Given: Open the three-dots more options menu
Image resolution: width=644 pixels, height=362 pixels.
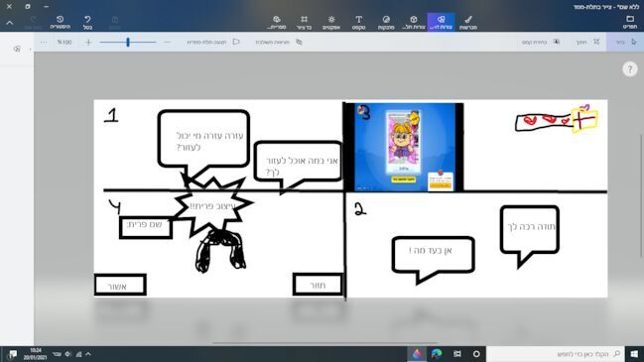Looking at the screenshot, I should click(44, 42).
